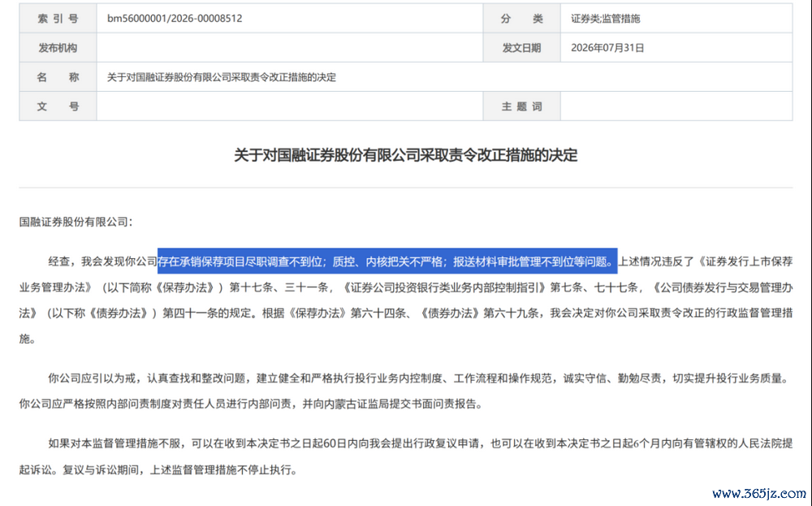Click the 证券类;监管措施 category value

point(606,19)
